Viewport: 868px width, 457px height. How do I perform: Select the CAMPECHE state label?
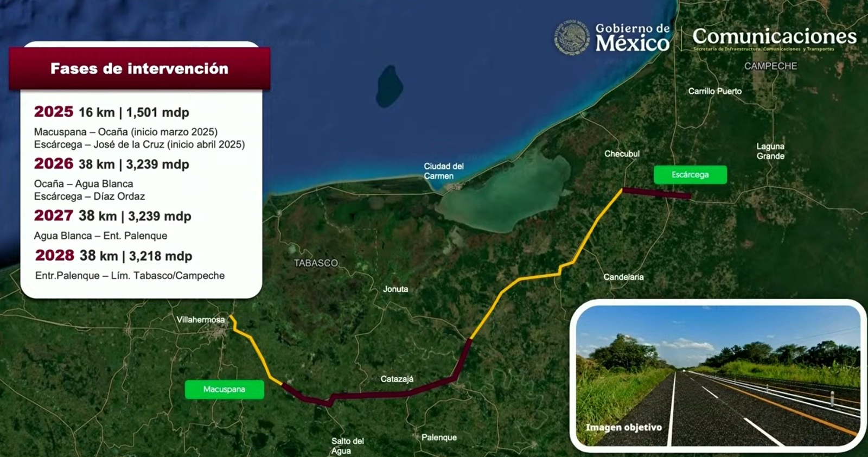point(770,66)
